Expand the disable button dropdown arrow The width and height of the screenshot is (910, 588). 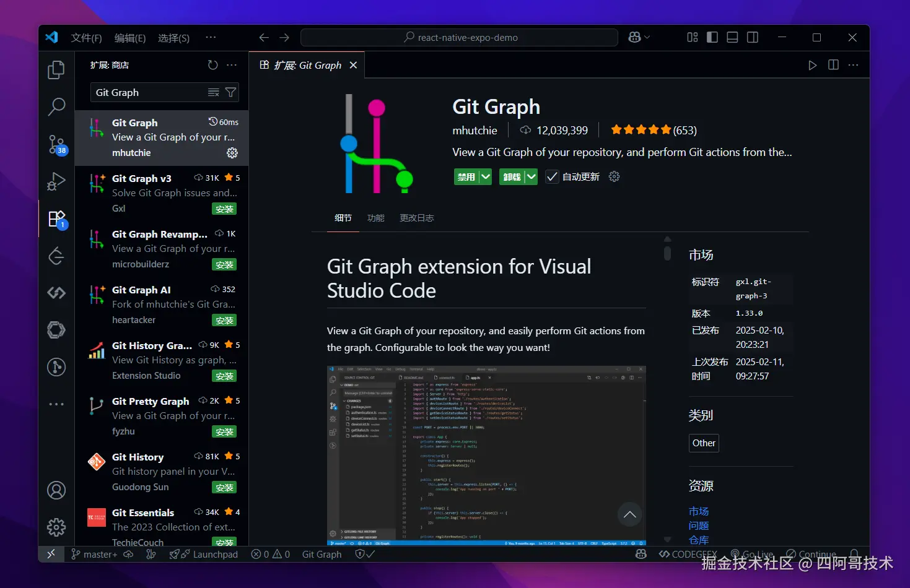pyautogui.click(x=485, y=176)
